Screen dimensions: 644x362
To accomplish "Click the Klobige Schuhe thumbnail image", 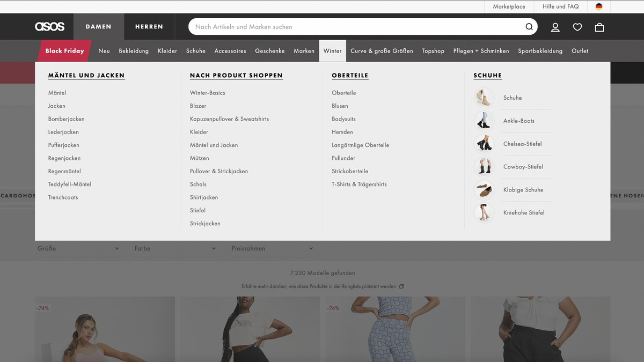I will coord(484,190).
